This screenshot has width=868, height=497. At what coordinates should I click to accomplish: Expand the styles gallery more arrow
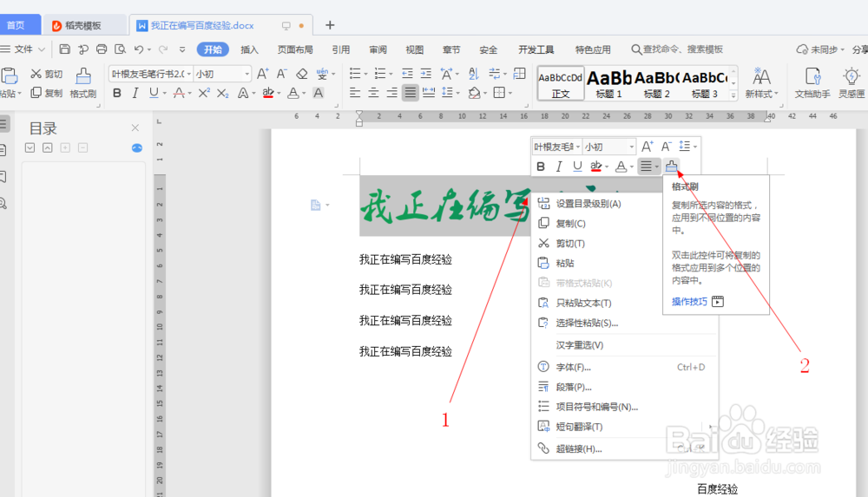point(733,95)
